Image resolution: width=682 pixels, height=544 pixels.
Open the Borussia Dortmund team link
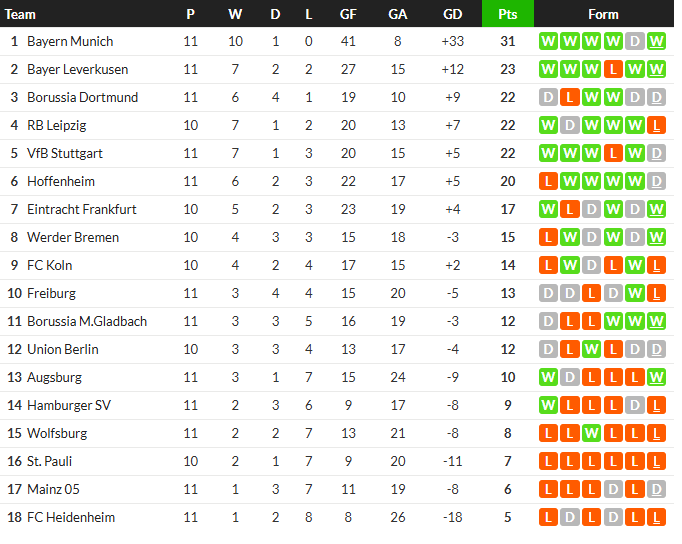click(82, 97)
